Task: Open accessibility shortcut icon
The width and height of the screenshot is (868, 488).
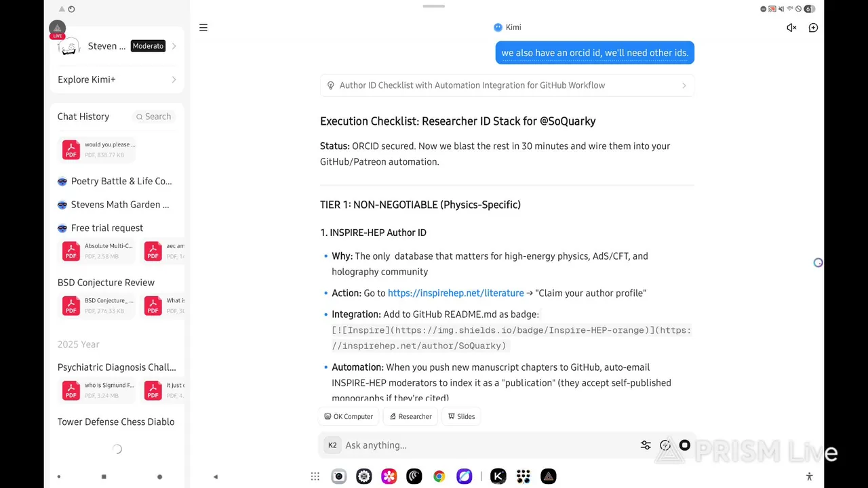Action: click(809, 476)
